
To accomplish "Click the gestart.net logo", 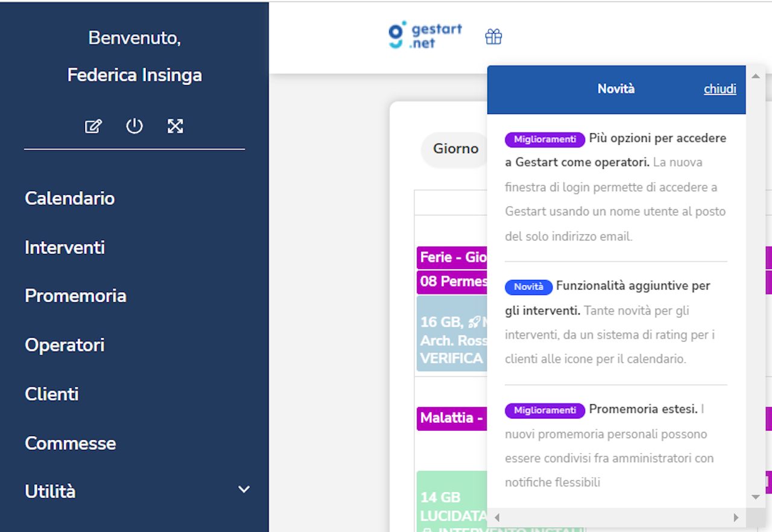I will pyautogui.click(x=424, y=34).
